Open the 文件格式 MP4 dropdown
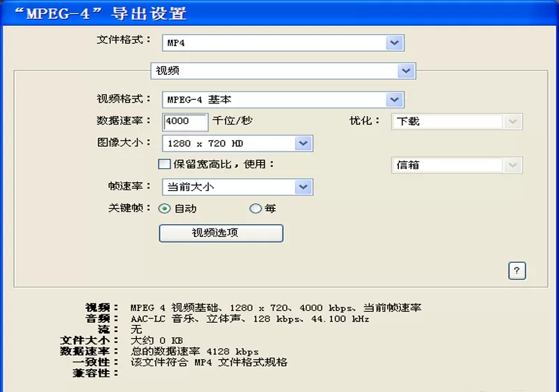Image resolution: width=559 pixels, height=392 pixels. (x=283, y=43)
